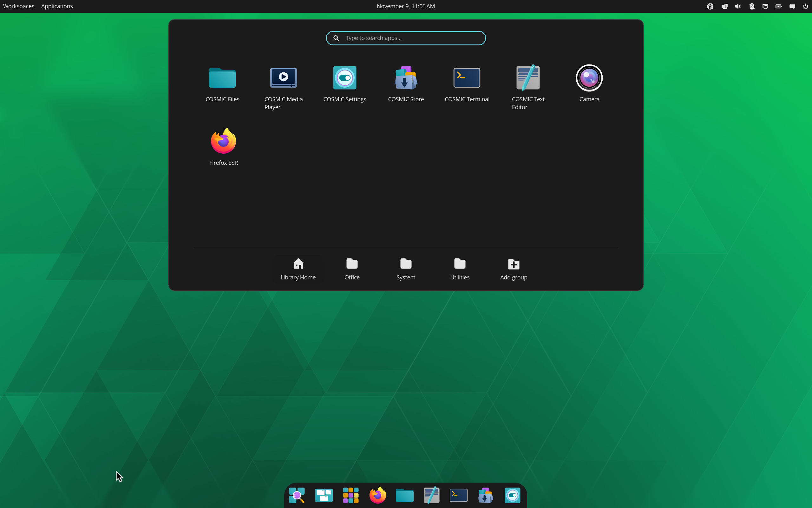
Task: Open the battery power applet
Action: coord(778,6)
